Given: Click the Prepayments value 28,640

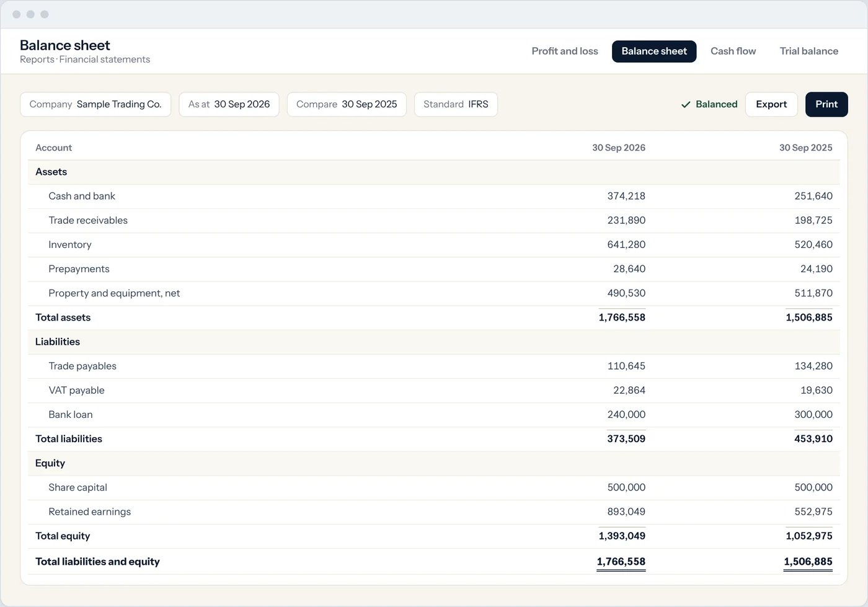Looking at the screenshot, I should 629,268.
